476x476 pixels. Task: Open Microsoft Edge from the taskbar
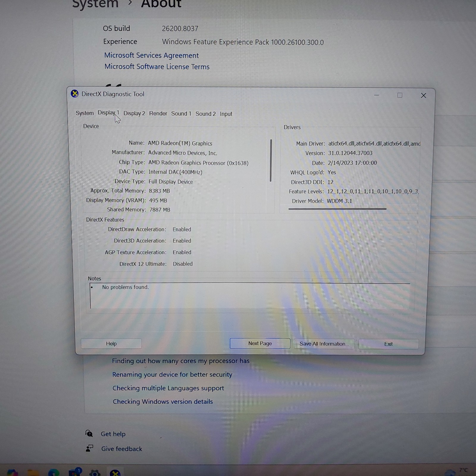(54, 473)
